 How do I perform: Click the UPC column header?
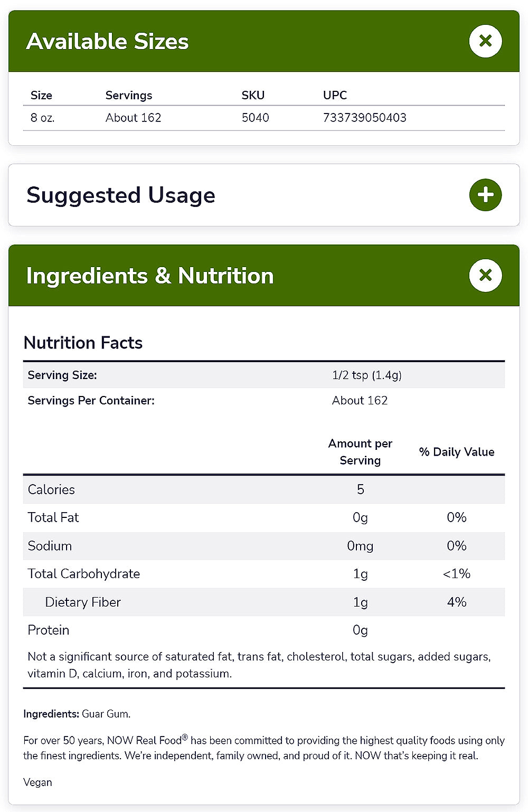[335, 96]
